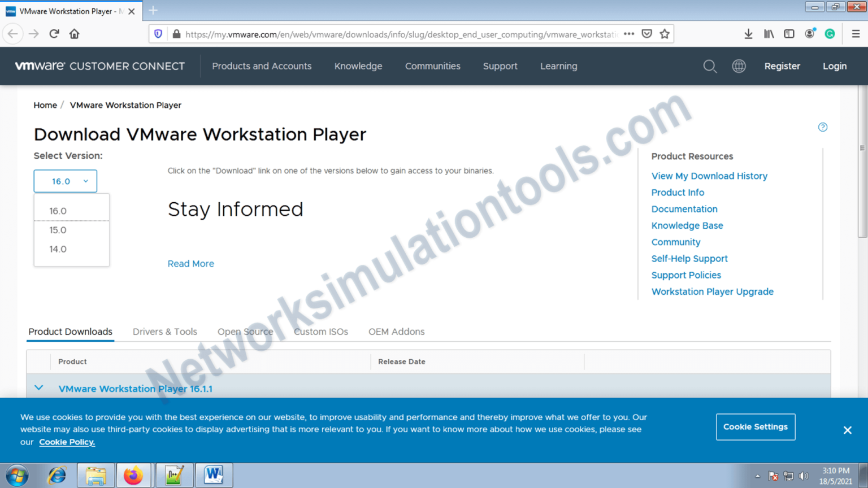Click inside the browser address bar
Viewport: 868px width, 488px height.
(x=396, y=34)
